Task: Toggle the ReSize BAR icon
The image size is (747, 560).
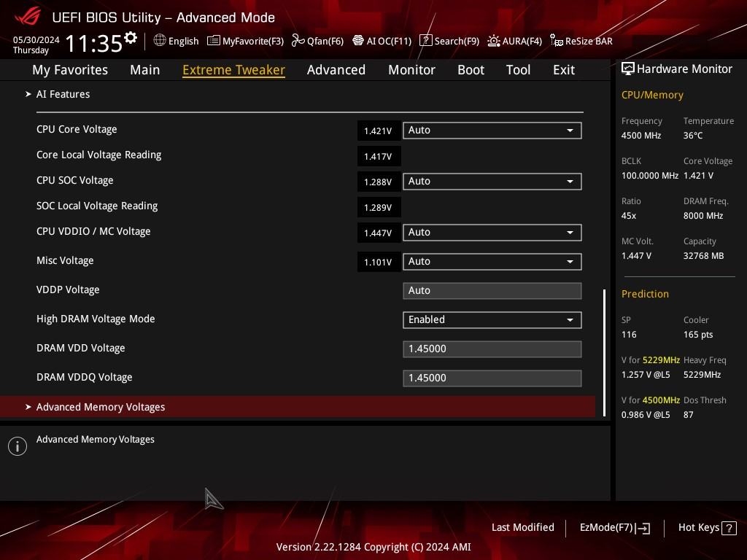Action: [x=557, y=41]
